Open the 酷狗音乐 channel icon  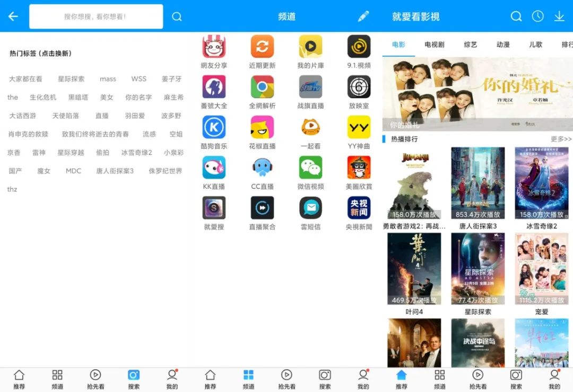pyautogui.click(x=214, y=127)
